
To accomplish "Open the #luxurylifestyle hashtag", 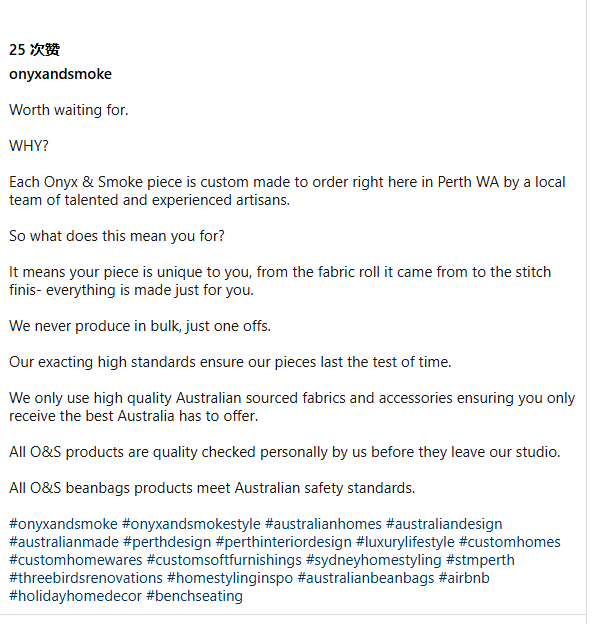I will coord(405,542).
